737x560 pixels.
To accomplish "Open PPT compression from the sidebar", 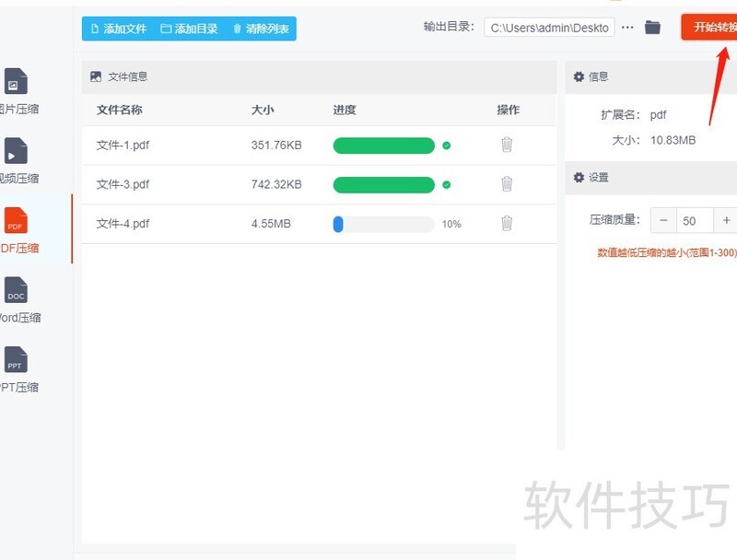I will point(16,360).
